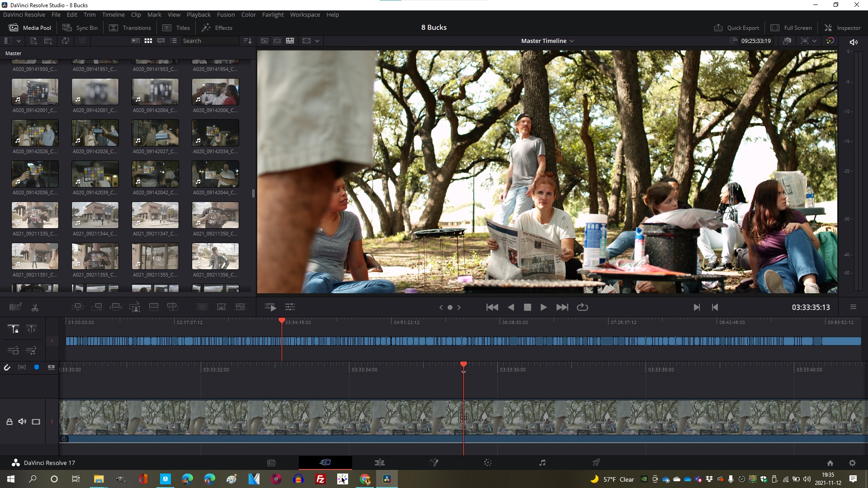Click the Tools sliders icon below viewer
Image resolution: width=868 pixels, height=488 pixels.
[290, 307]
